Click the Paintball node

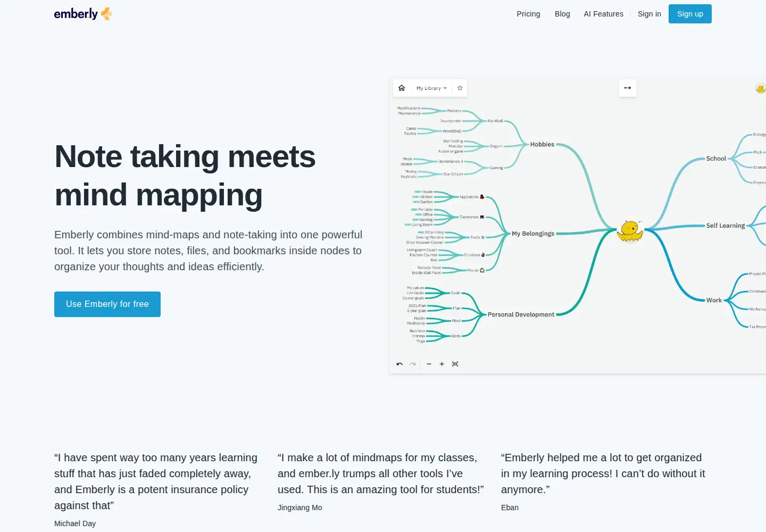(495, 121)
